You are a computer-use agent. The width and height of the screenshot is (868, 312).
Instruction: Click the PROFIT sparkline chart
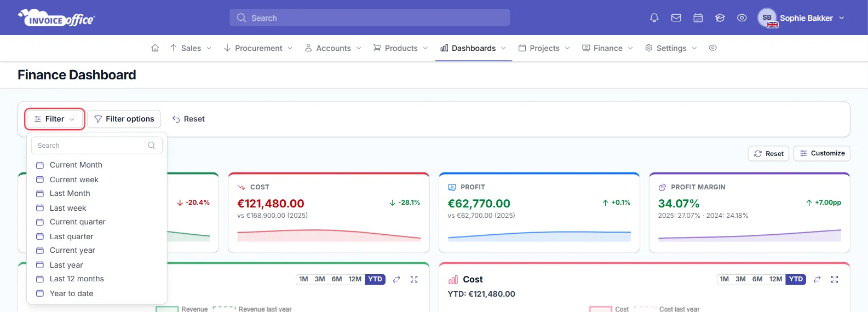(539, 236)
